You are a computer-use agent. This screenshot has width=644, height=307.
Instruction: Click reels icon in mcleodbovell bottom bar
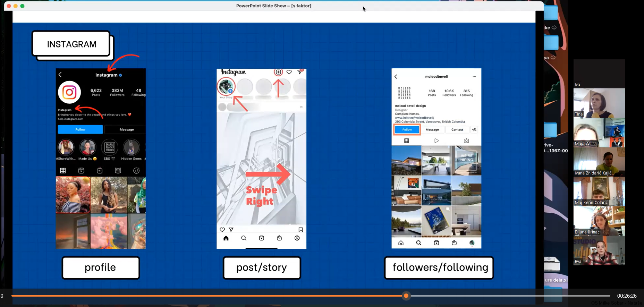(437, 243)
